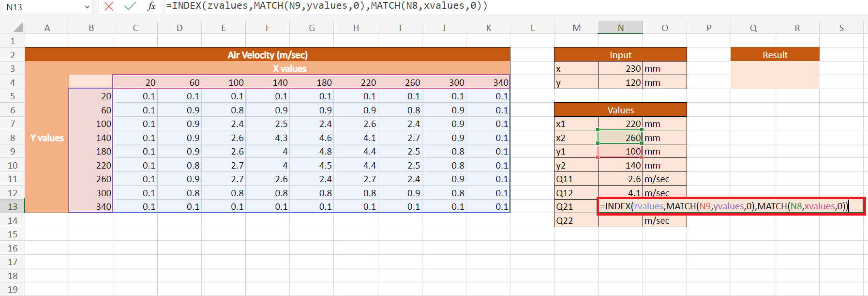This screenshot has height=296, width=868.
Task: Expand the Name Box dropdown arrow
Action: click(x=87, y=7)
